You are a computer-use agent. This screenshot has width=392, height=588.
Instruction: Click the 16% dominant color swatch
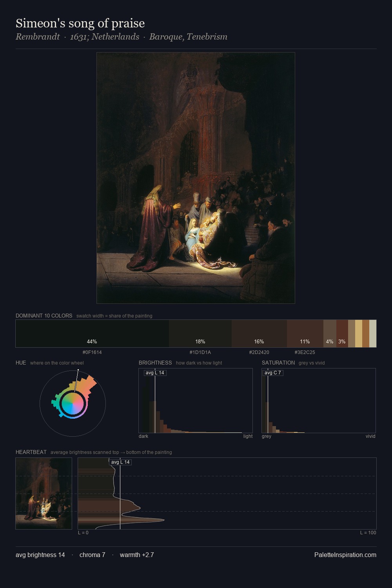pyautogui.click(x=259, y=334)
